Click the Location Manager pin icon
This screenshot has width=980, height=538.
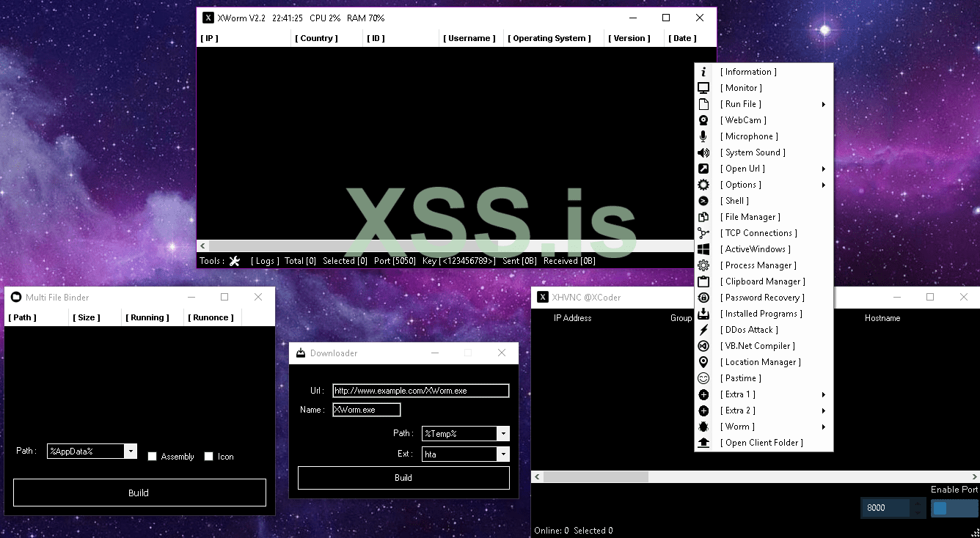pyautogui.click(x=703, y=362)
